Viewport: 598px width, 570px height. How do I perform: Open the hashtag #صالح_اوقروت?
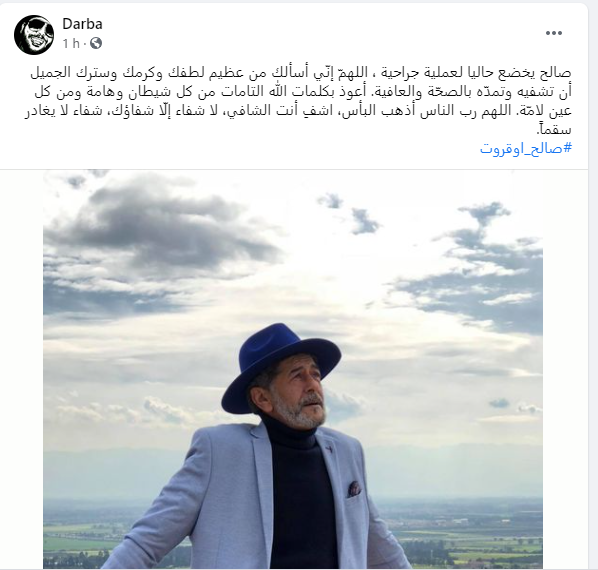point(526,148)
